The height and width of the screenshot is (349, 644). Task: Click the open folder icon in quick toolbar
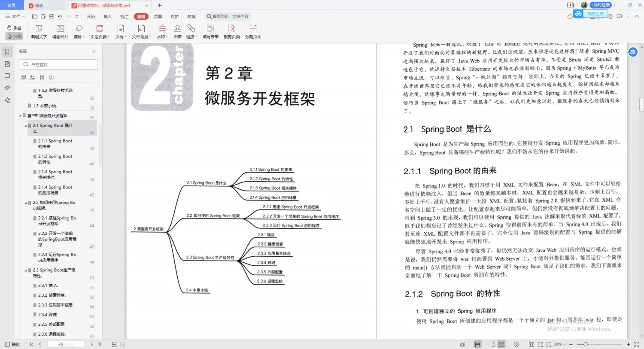click(34, 16)
